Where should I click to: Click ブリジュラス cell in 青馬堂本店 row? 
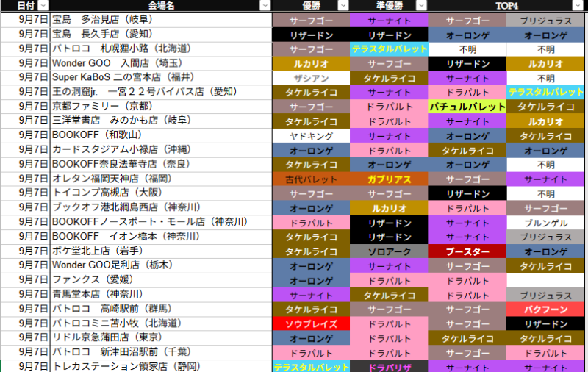(x=545, y=295)
